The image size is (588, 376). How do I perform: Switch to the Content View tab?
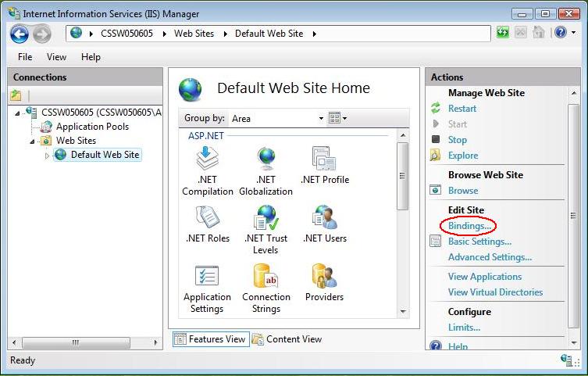(287, 339)
